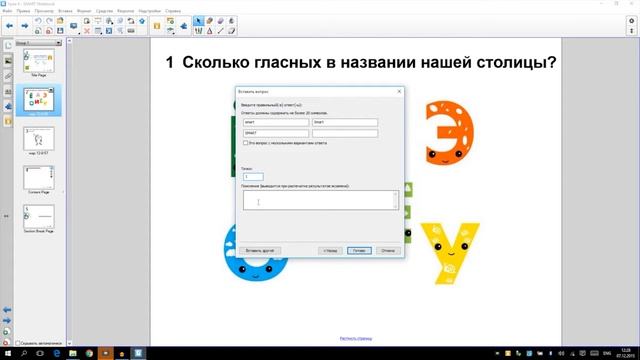
Task: Select the third page thumbnail with drawing
Action: 39,139
